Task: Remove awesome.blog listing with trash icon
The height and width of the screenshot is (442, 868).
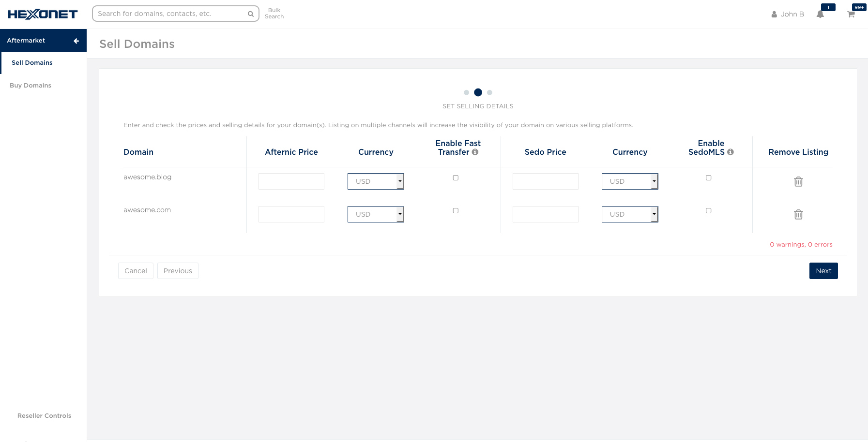Action: click(798, 181)
